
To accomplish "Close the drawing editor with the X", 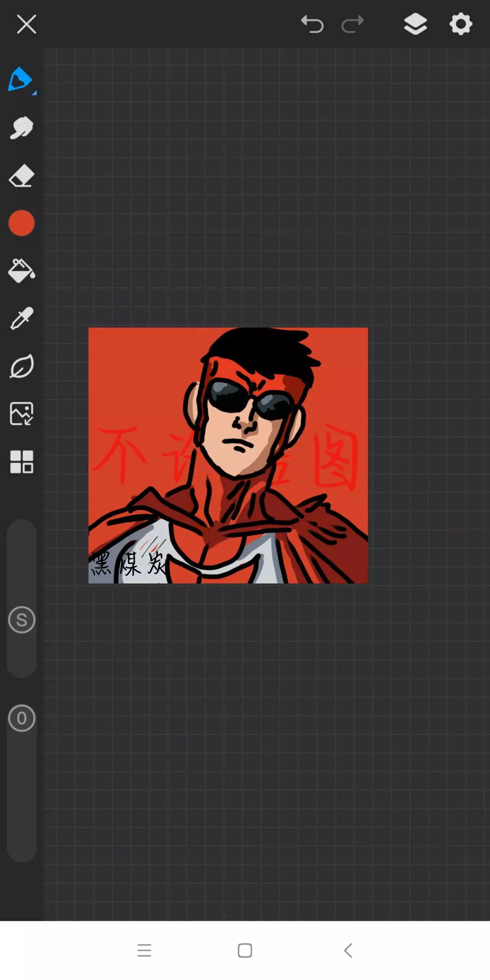I will point(26,24).
